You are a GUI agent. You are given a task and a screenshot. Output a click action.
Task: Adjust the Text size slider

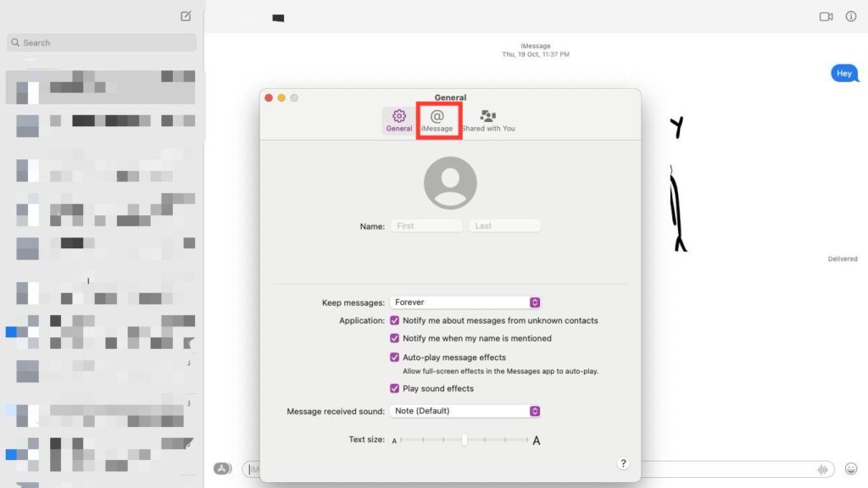[464, 440]
